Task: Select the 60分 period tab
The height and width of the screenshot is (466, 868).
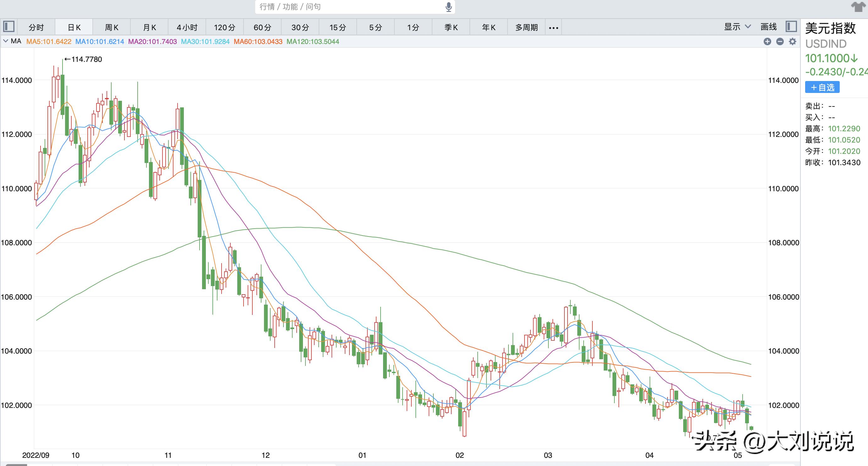Action: coord(262,27)
